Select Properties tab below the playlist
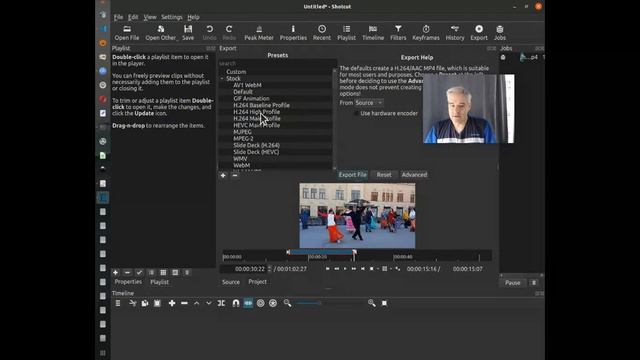Viewport: 640px width, 360px height. click(128, 282)
